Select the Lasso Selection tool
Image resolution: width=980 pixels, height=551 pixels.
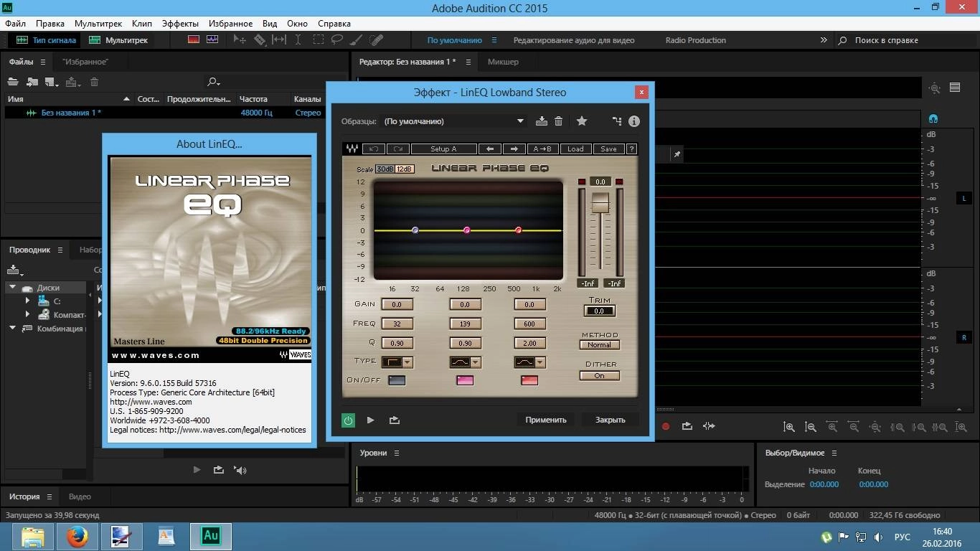click(338, 40)
